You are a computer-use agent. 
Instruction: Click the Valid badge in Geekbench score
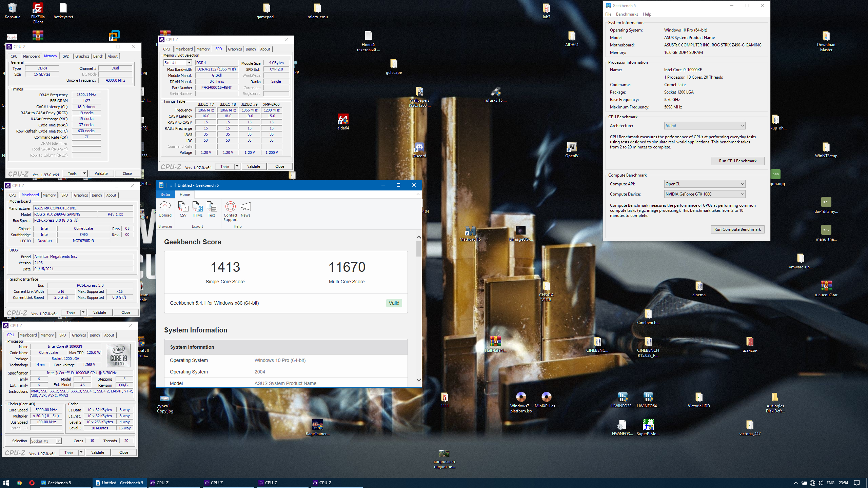(x=394, y=303)
